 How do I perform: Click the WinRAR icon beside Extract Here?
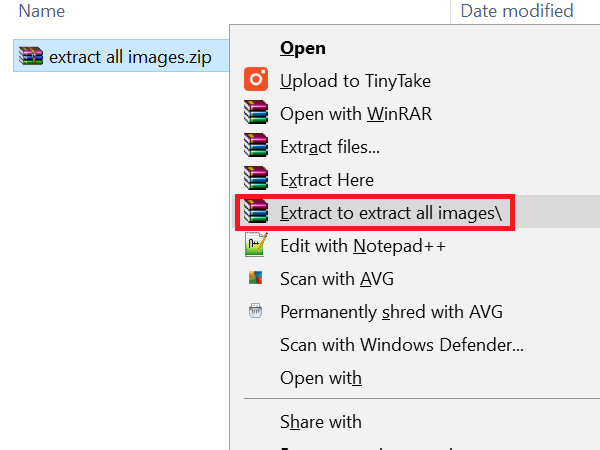point(257,179)
